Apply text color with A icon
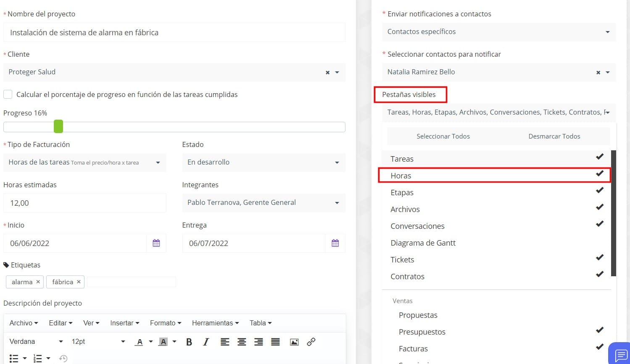630x364 pixels. point(140,342)
